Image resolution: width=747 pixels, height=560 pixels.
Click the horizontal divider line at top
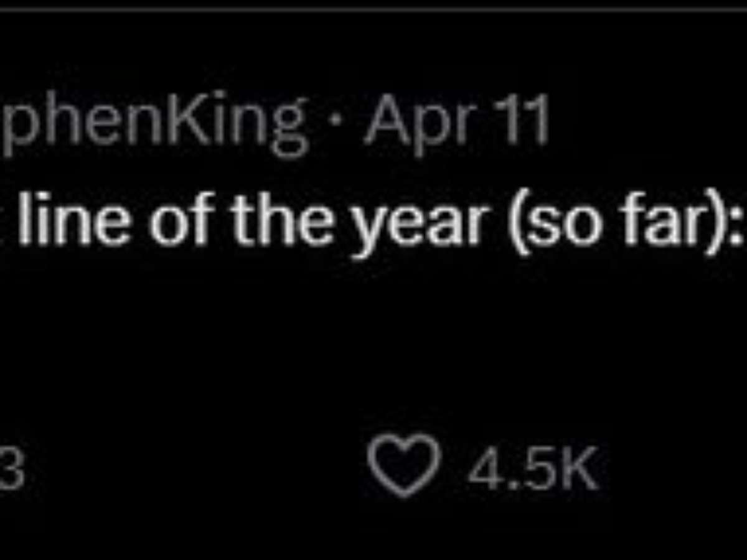tap(374, 9)
